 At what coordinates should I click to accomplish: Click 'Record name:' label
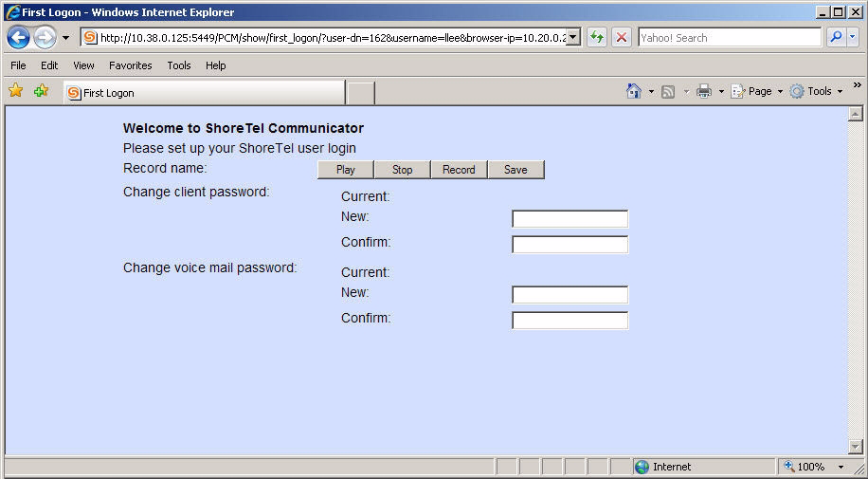(x=165, y=168)
